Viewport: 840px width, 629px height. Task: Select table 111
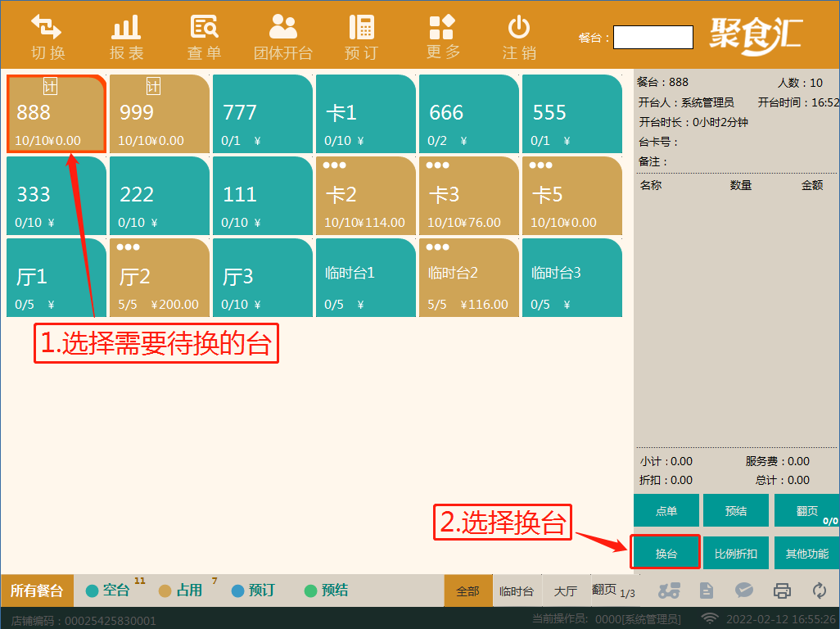click(x=263, y=196)
